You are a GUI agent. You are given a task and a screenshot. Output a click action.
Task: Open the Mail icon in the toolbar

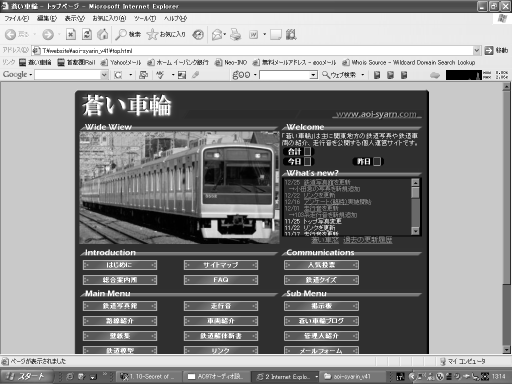217,34
